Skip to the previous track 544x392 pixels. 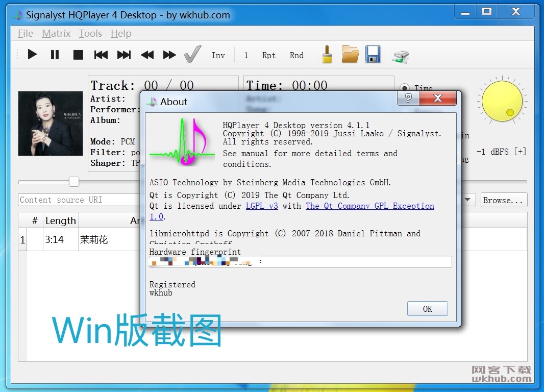pos(101,55)
